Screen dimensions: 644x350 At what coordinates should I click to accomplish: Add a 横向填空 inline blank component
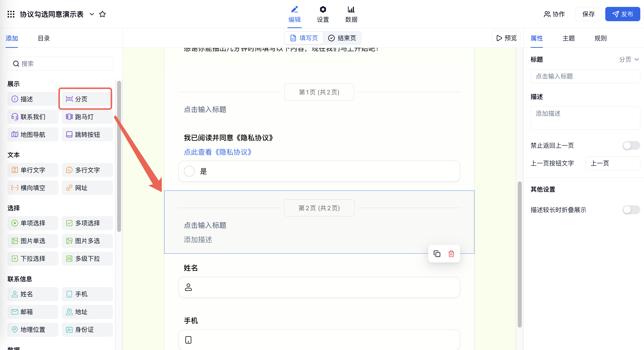(x=33, y=188)
